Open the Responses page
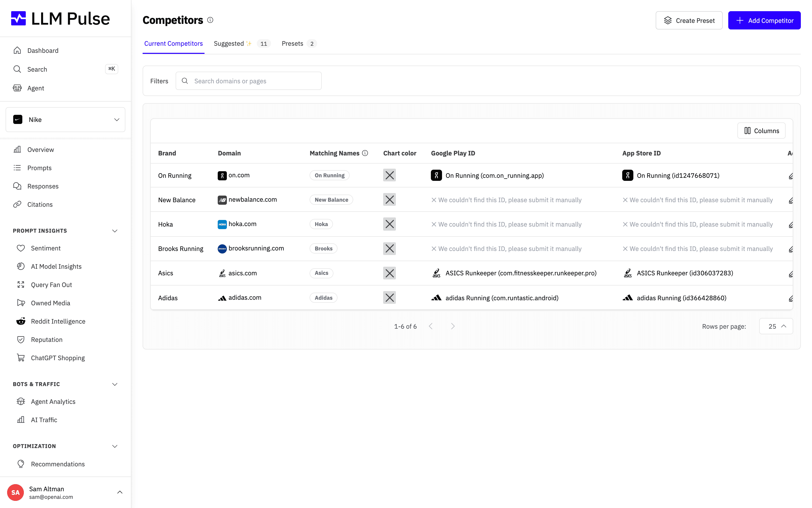The width and height of the screenshot is (812, 508). [43, 186]
